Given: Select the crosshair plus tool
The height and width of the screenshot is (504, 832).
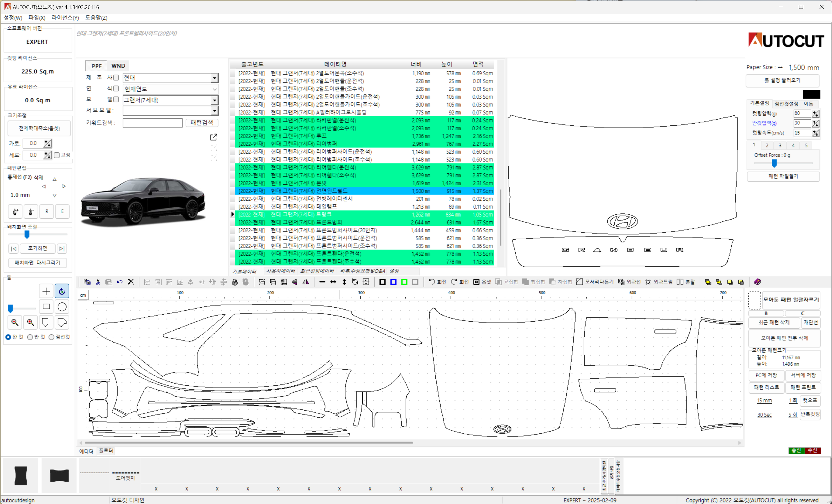Looking at the screenshot, I should pos(46,291).
